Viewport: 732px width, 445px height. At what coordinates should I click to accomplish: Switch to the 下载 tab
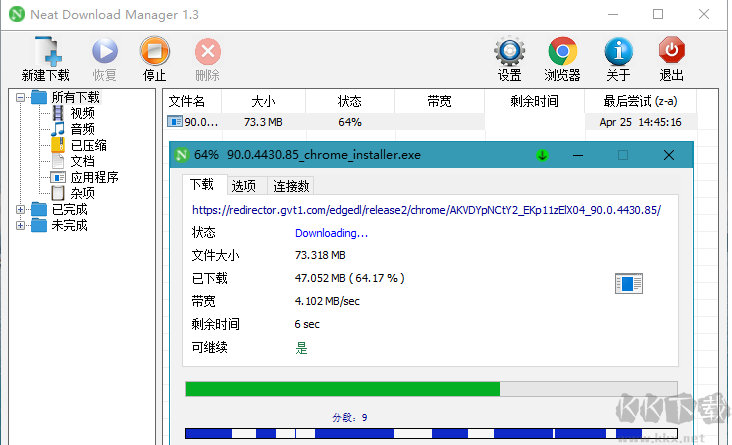[204, 184]
